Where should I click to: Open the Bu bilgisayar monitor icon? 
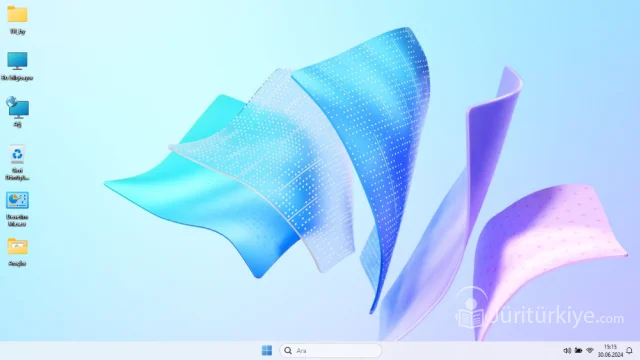[17, 61]
